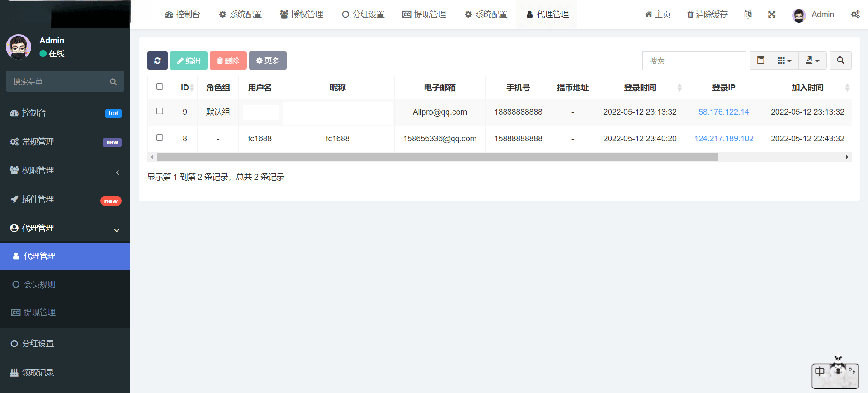
Task: Click the red 删除 button
Action: pos(228,61)
